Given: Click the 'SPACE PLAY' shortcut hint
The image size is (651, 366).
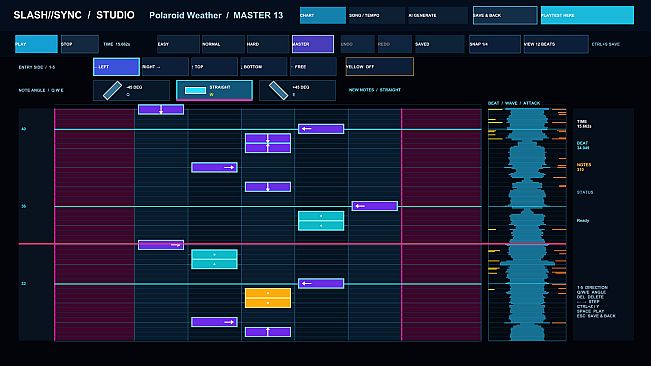Looking at the screenshot, I should [x=590, y=311].
